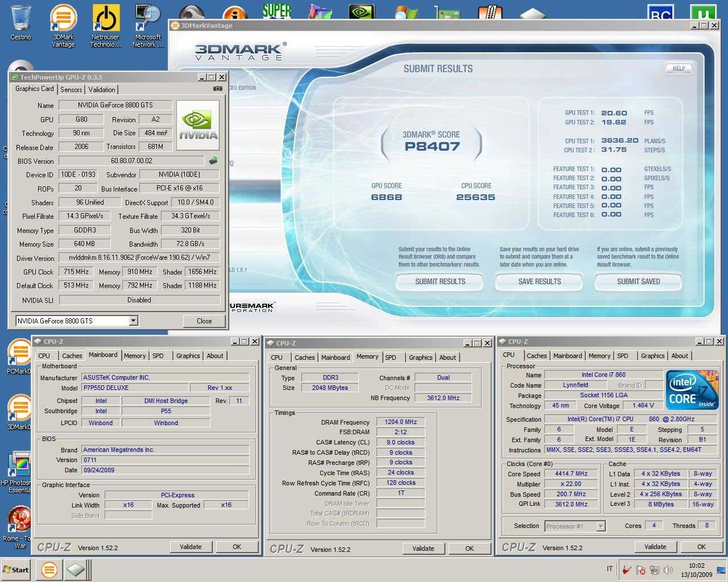Click the GPU-Z screenshot camera icon

(x=218, y=89)
